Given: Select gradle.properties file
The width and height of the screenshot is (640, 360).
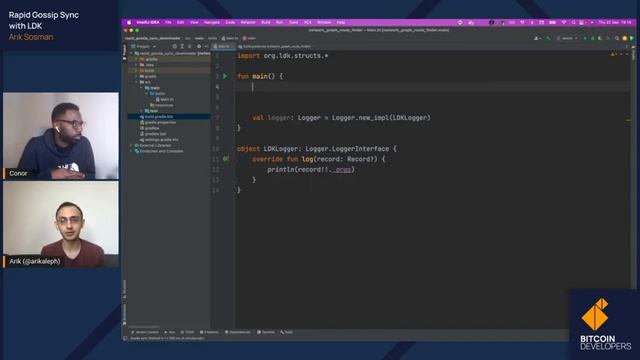Looking at the screenshot, I should [x=158, y=122].
